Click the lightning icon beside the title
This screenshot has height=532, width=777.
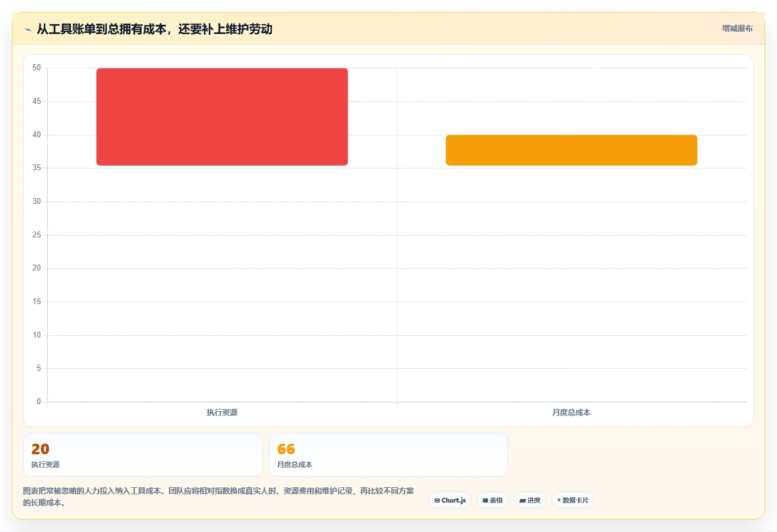click(x=28, y=29)
